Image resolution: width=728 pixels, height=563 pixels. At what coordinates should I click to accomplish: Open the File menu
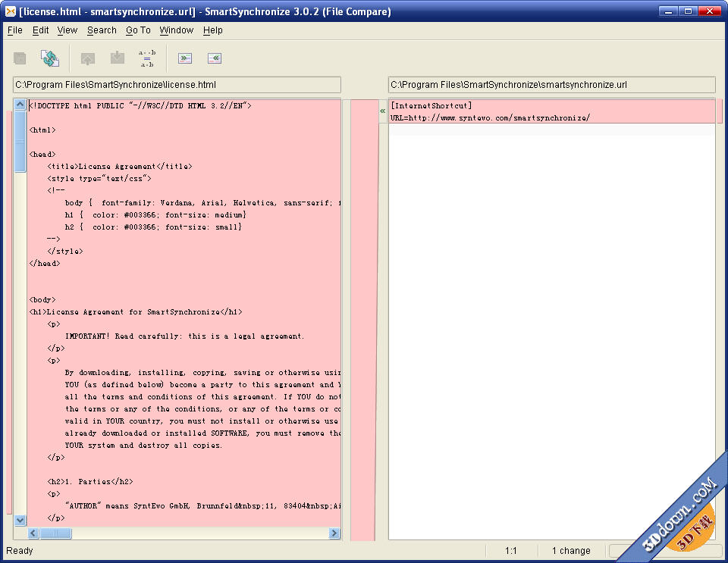coord(14,30)
